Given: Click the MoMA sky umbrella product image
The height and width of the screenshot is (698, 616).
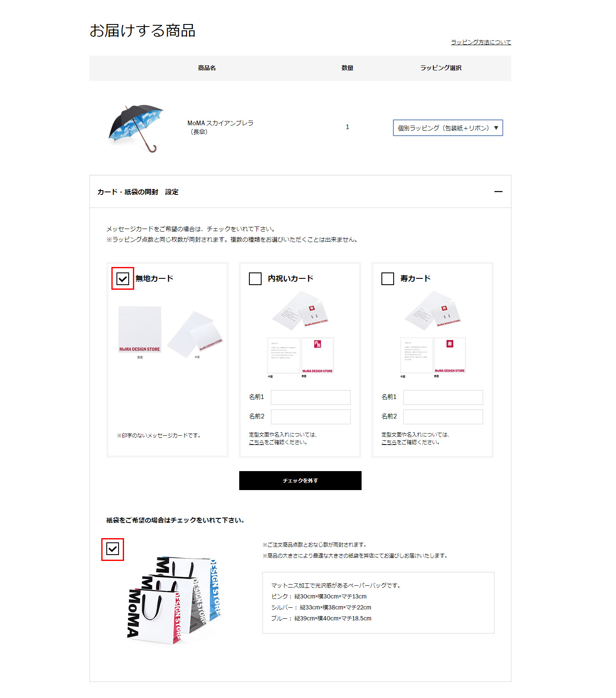Looking at the screenshot, I should click(135, 128).
